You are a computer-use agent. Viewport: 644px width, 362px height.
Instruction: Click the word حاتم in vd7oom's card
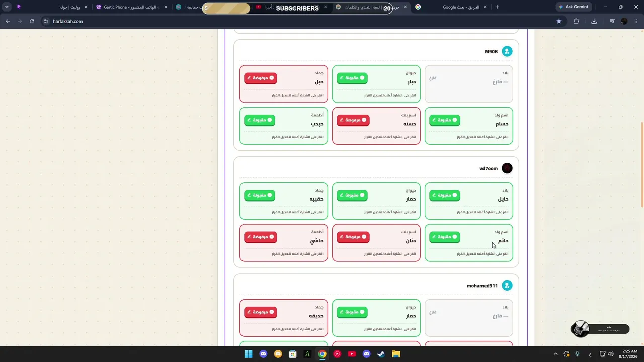tap(503, 241)
